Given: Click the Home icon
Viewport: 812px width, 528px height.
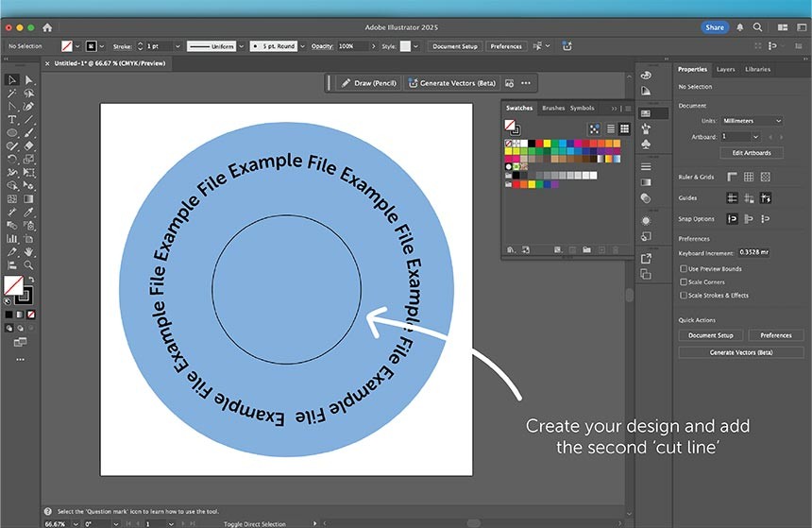Looking at the screenshot, I should click(x=47, y=27).
